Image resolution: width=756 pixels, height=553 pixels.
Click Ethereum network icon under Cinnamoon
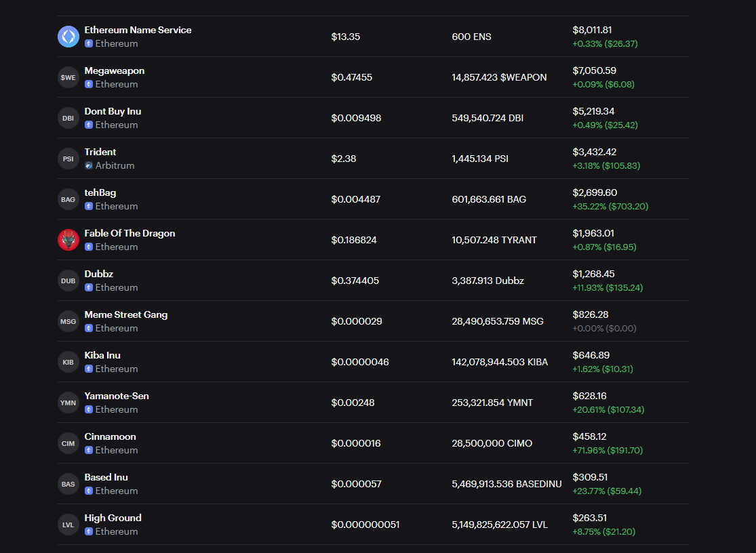(89, 450)
